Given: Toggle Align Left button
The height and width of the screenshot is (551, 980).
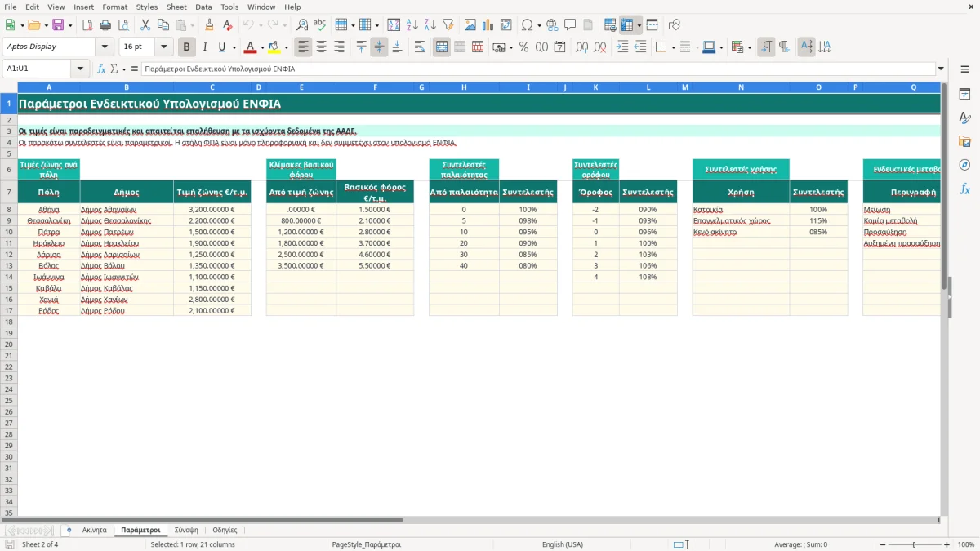Looking at the screenshot, I should pyautogui.click(x=303, y=47).
